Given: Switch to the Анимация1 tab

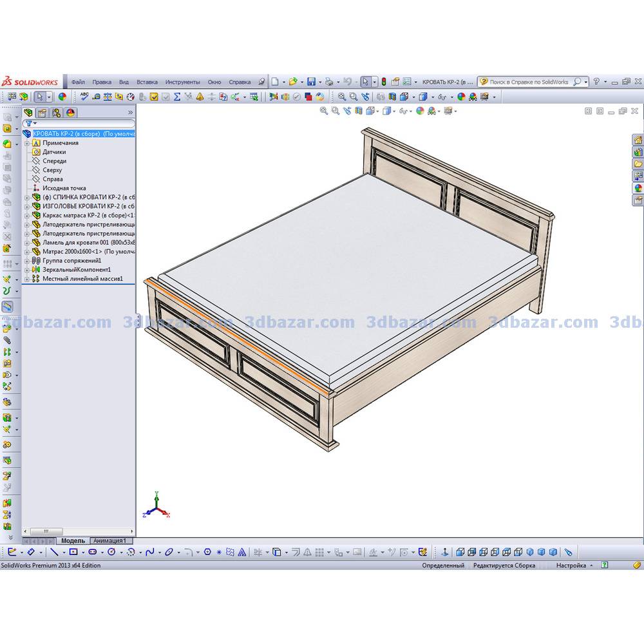Looking at the screenshot, I should (x=111, y=540).
